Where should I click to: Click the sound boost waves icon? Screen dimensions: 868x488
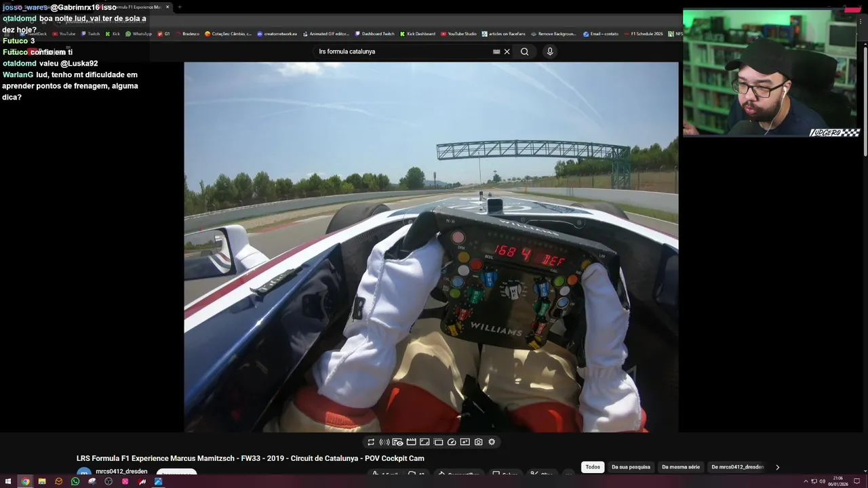click(x=384, y=442)
